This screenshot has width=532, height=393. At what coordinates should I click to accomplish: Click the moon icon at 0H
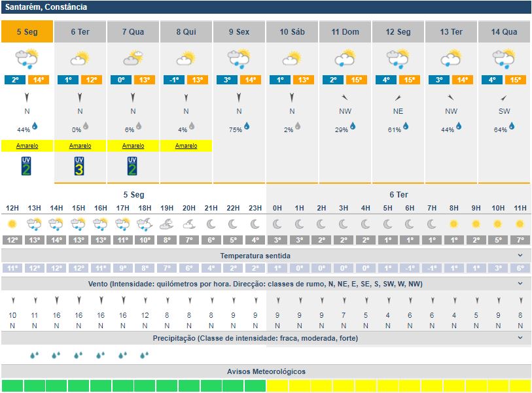pos(277,224)
